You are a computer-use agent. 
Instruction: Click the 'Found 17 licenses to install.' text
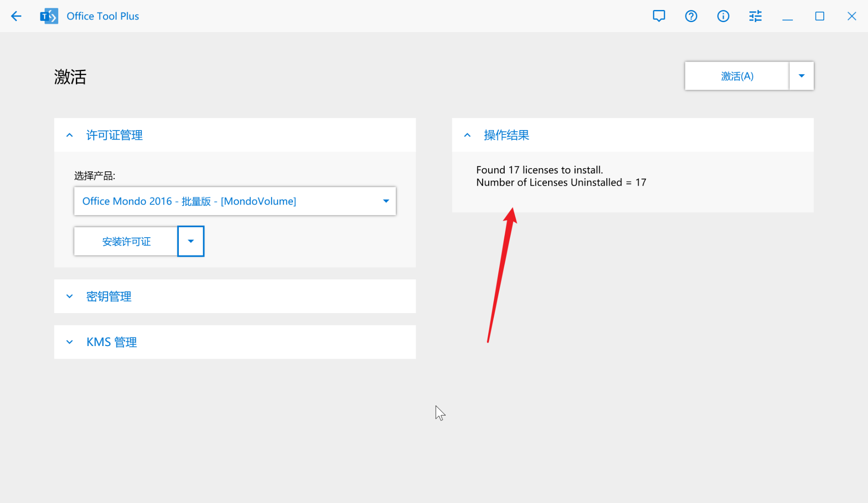click(x=539, y=170)
